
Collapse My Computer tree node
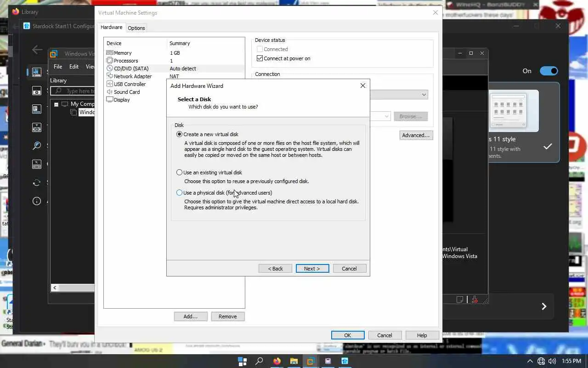[x=56, y=104]
